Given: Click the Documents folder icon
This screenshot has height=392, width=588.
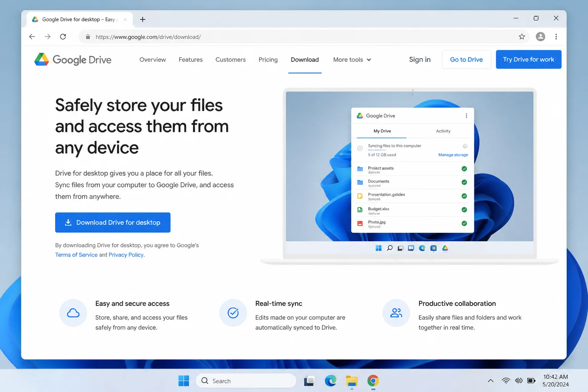Looking at the screenshot, I should pos(360,182).
